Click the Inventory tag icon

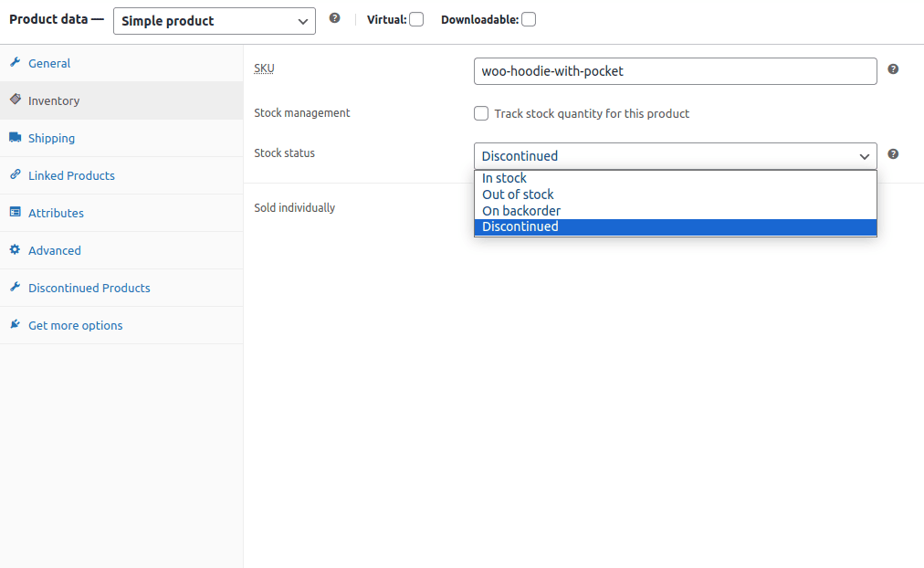click(x=15, y=100)
